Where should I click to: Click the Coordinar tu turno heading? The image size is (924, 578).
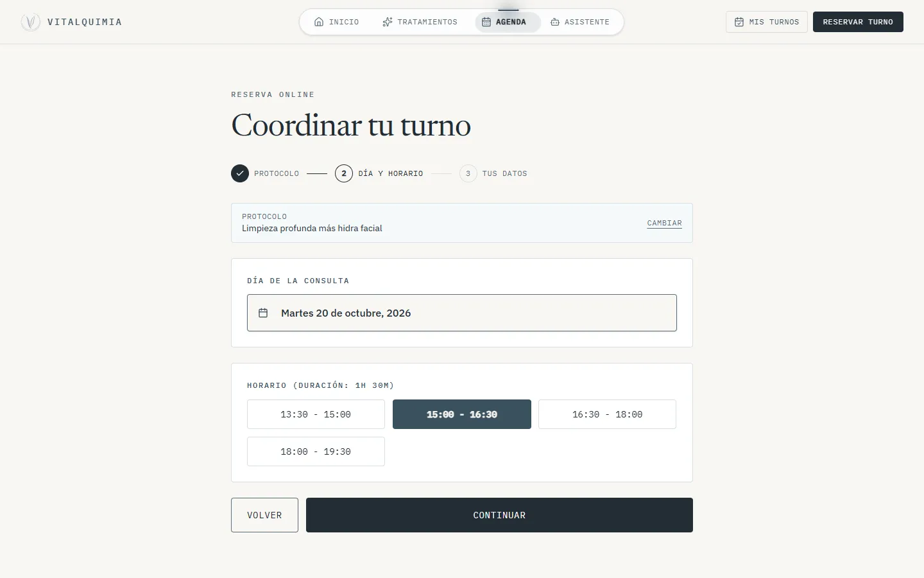[351, 125]
